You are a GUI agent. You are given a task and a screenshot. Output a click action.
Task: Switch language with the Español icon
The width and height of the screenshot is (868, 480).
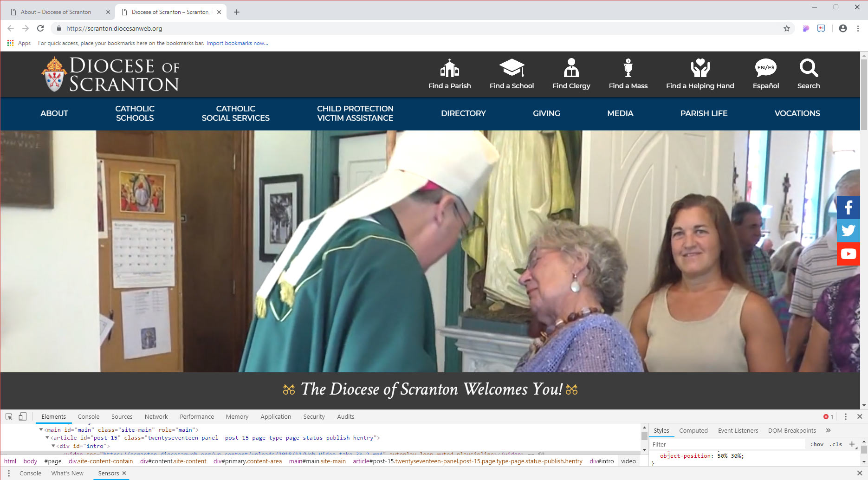tap(765, 68)
